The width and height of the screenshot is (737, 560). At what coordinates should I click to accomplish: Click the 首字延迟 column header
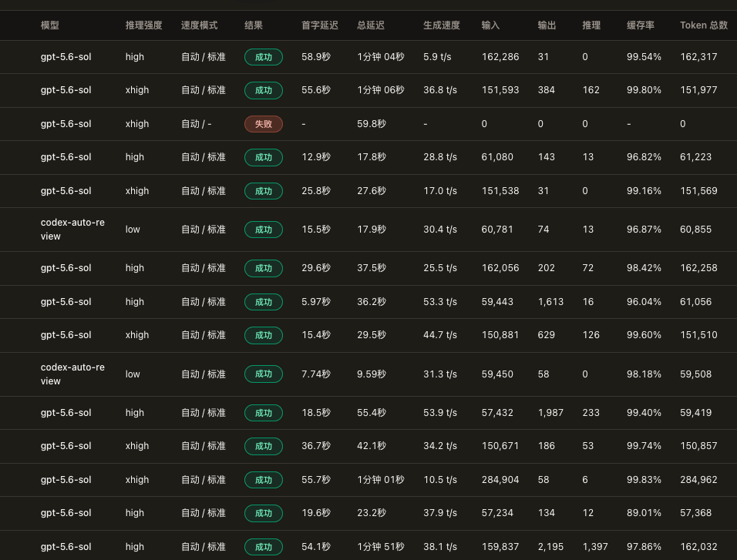click(320, 25)
